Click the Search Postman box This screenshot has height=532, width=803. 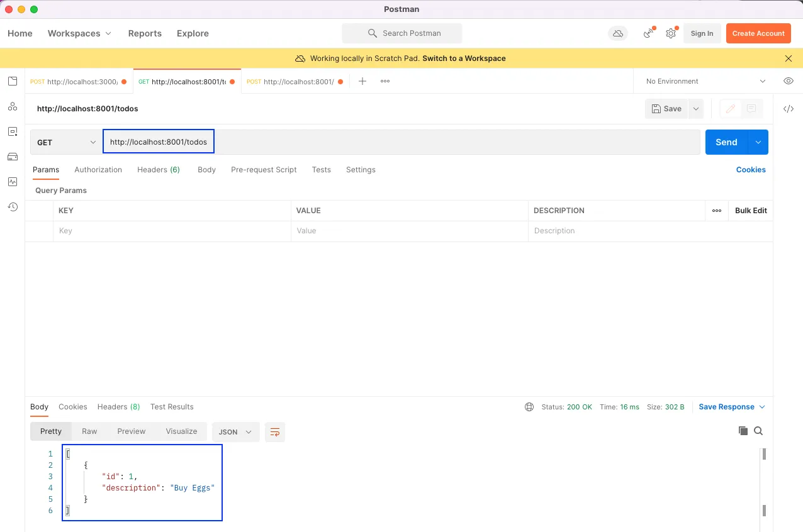click(402, 33)
